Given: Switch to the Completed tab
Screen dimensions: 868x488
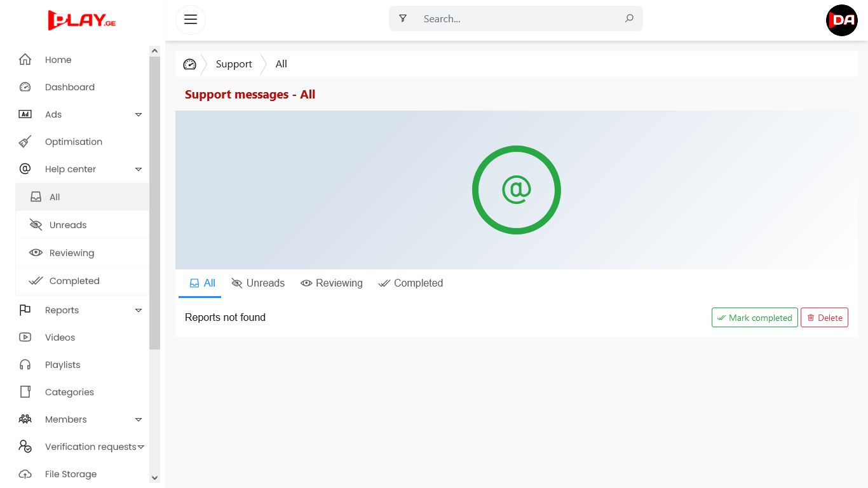Looking at the screenshot, I should (410, 283).
